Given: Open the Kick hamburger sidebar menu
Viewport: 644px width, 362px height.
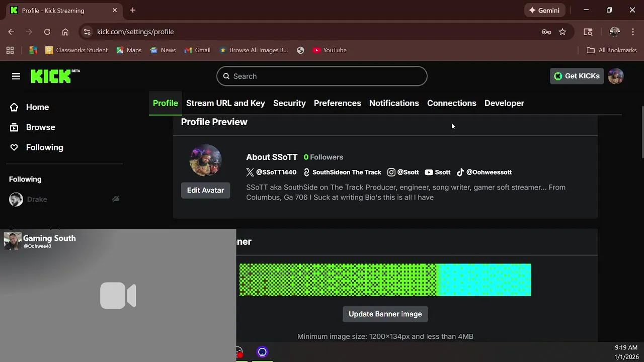Looking at the screenshot, I should (16, 76).
